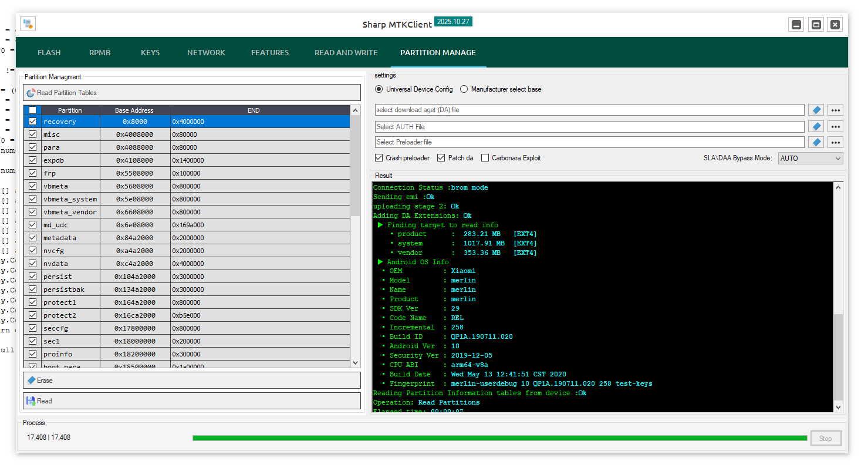868x468 pixels.
Task: Browse for AUTH file with ellipsis button
Action: tap(835, 127)
